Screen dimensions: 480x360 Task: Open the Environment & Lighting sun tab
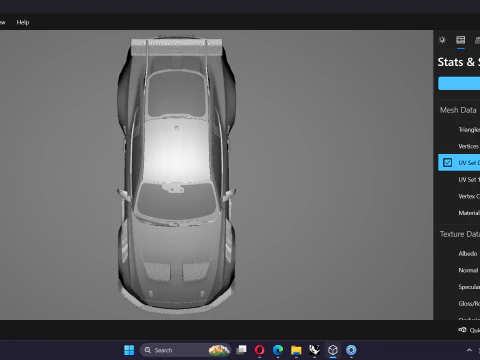tap(442, 40)
